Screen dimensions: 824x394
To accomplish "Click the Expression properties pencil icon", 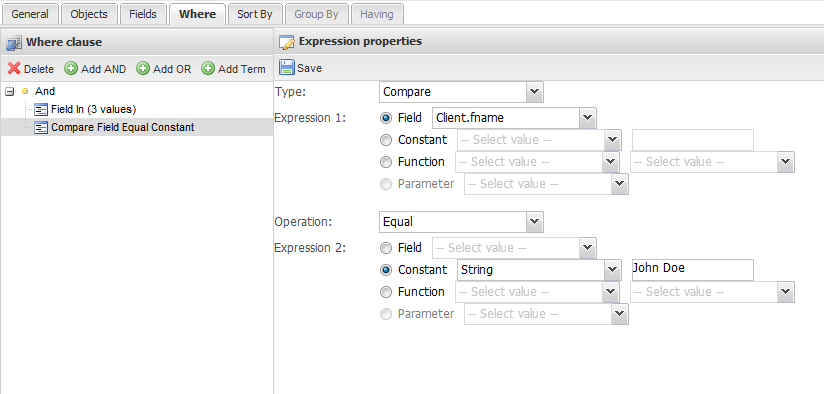I will (286, 42).
